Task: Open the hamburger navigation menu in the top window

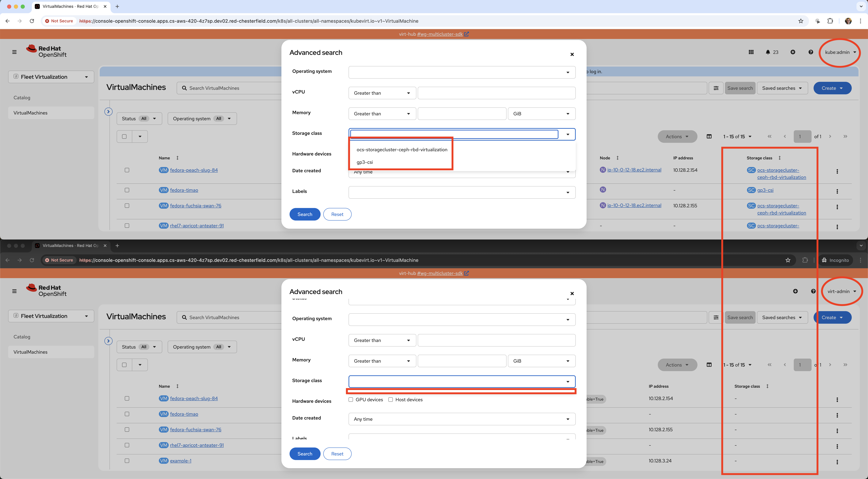Action: click(14, 52)
